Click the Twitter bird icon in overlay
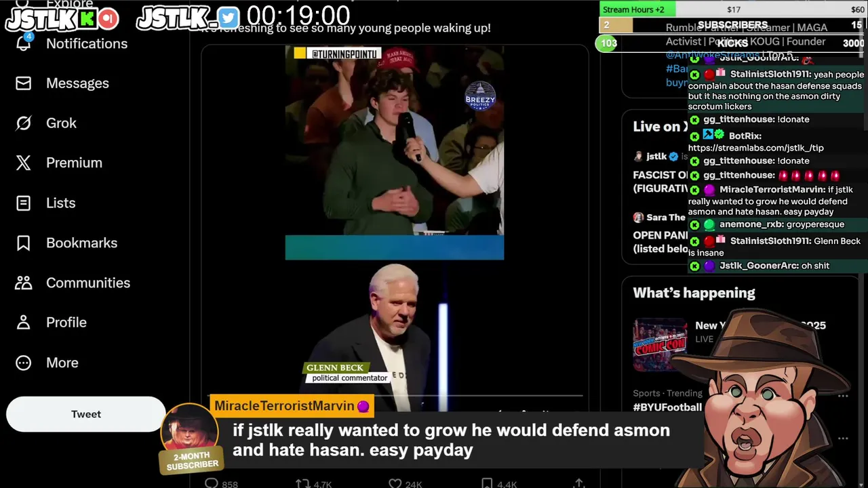Viewport: 868px width, 488px height. pyautogui.click(x=229, y=18)
